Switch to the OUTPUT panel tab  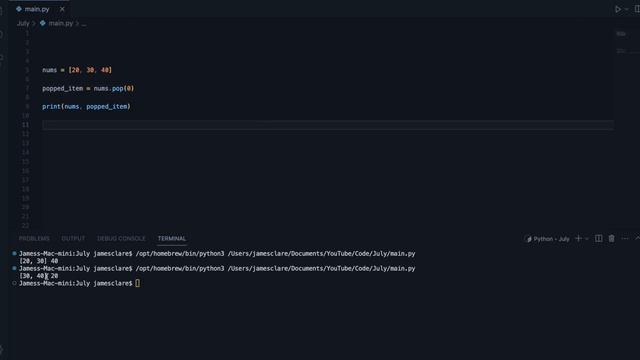(73, 238)
